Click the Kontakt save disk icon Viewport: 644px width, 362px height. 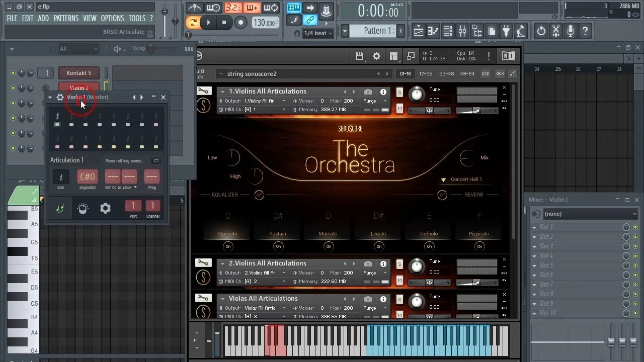[359, 56]
